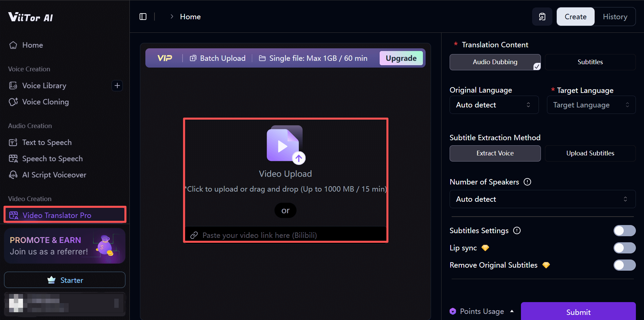Click the Number of Speakers info icon

pos(527,182)
